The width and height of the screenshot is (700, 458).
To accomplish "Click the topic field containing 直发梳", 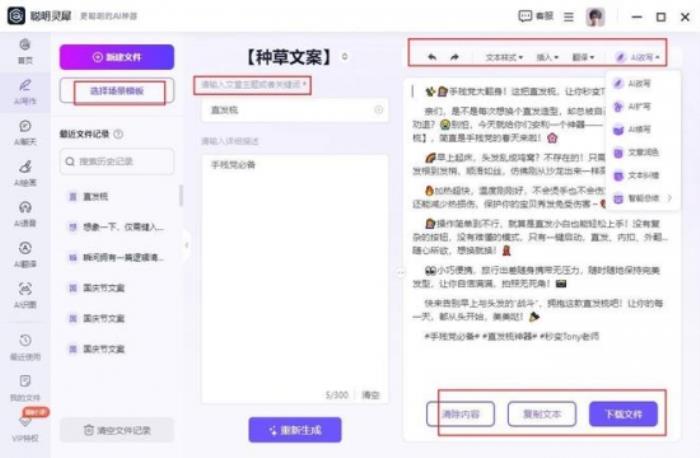I will [x=295, y=110].
